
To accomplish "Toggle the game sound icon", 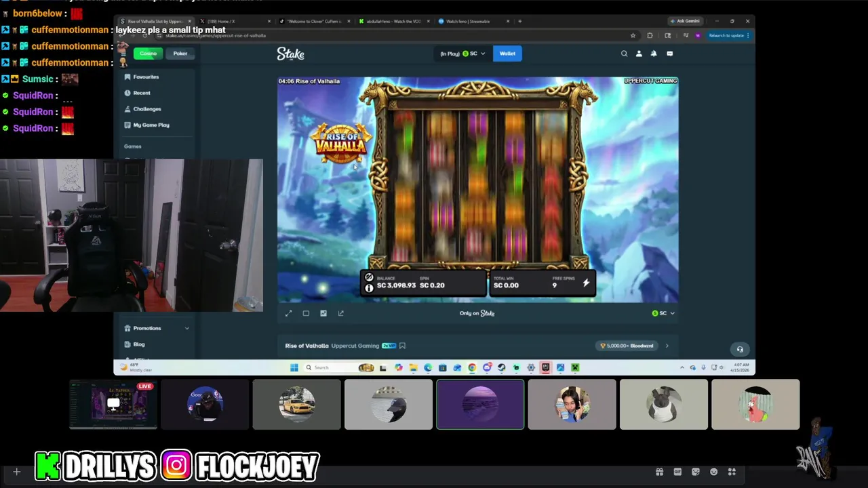I will point(369,277).
